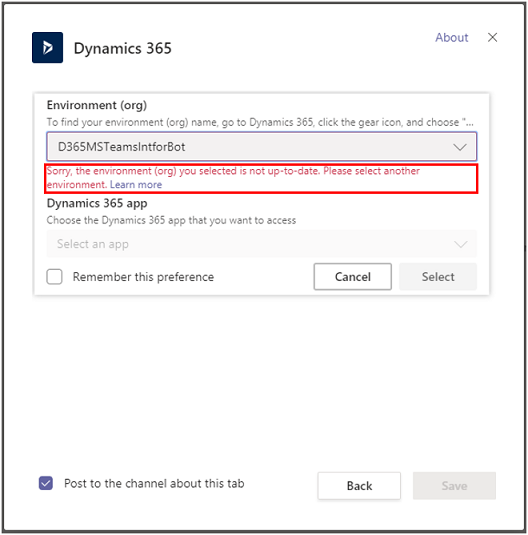Click the Remember this preference label
Screen dimensions: 528x535
click(x=143, y=277)
